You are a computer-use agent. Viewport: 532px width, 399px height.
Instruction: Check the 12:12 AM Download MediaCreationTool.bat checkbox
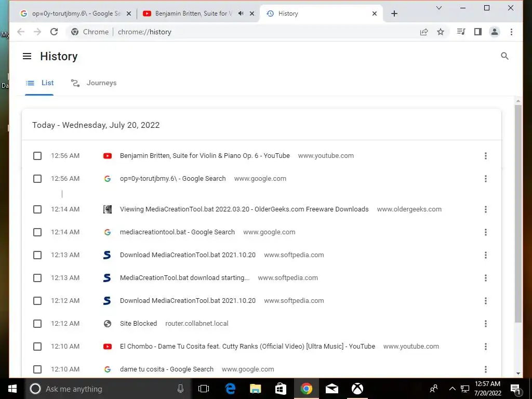[x=37, y=301]
